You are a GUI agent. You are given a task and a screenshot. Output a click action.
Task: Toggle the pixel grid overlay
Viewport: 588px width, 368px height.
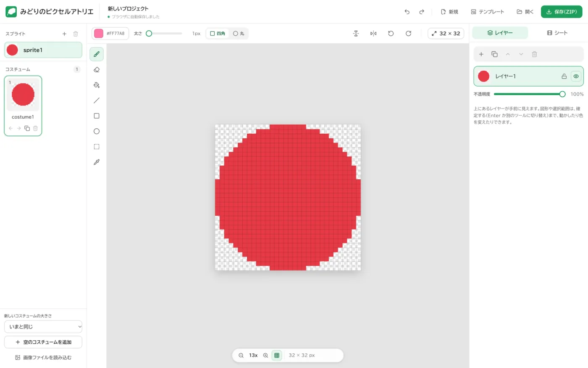277,355
